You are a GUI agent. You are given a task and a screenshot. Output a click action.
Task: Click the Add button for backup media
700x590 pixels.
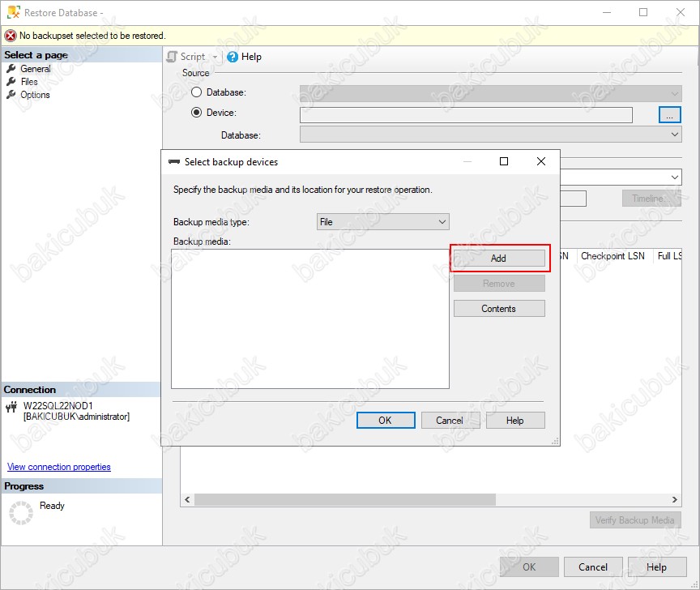(499, 259)
